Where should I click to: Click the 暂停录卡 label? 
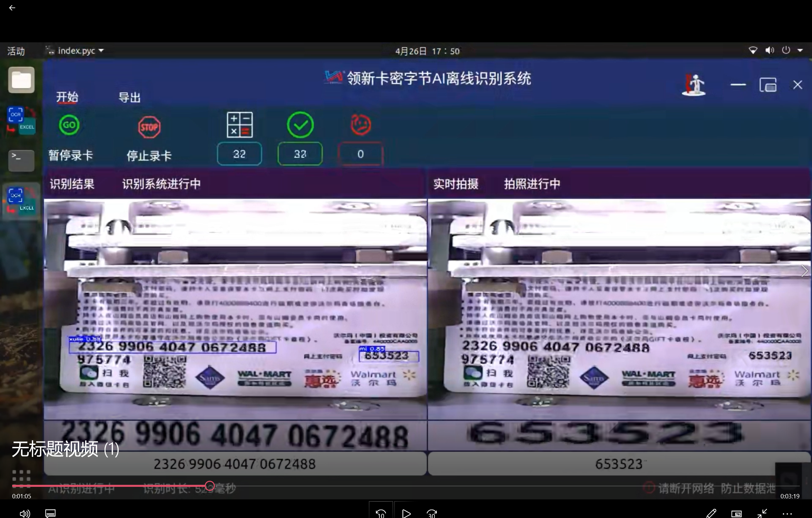[71, 155]
